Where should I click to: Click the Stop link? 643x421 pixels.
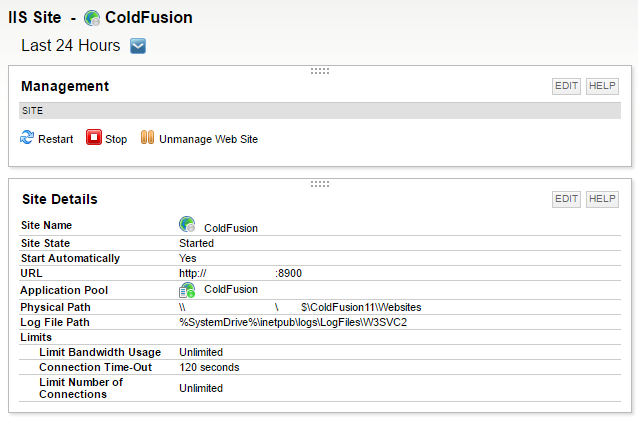(116, 139)
